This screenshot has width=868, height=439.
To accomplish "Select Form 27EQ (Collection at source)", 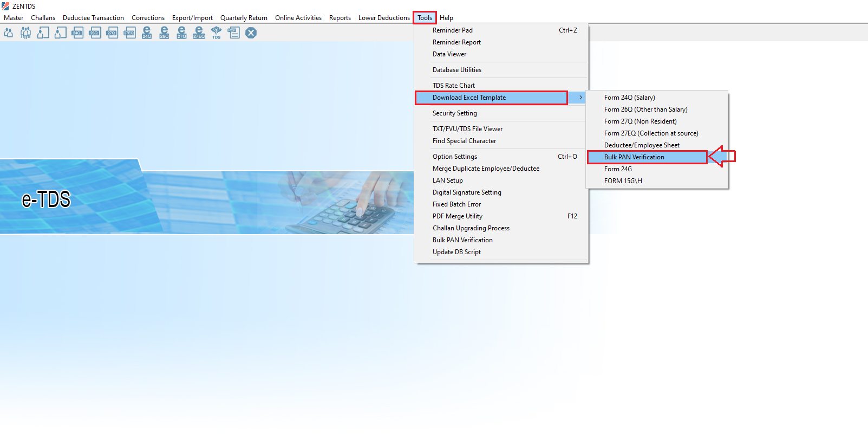I will [657, 133].
